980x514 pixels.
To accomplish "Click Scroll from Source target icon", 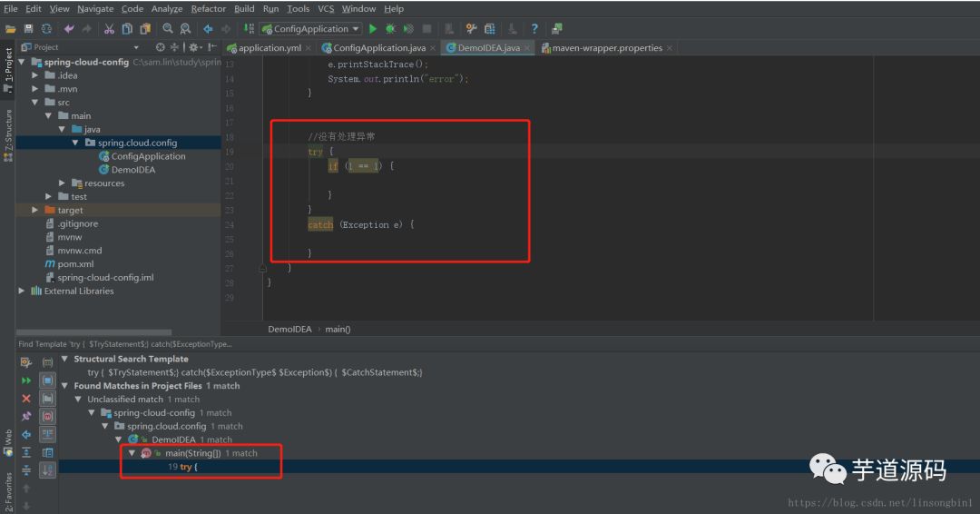I will click(x=160, y=47).
